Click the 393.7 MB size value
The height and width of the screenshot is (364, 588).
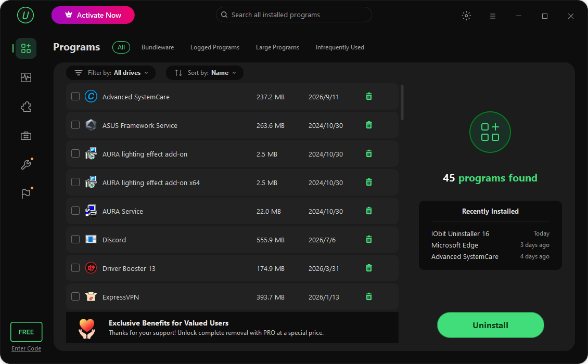click(x=271, y=297)
